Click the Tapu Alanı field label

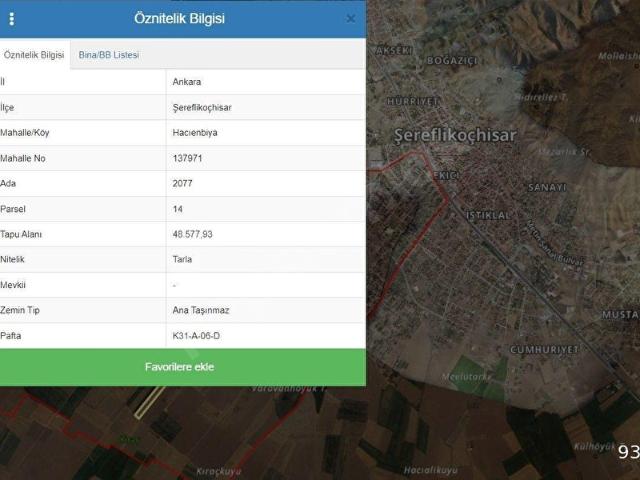tap(21, 234)
